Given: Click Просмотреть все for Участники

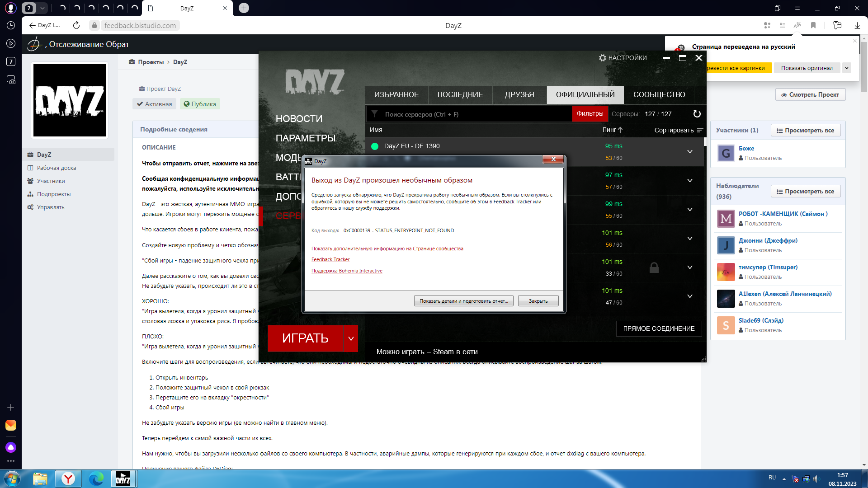Looking at the screenshot, I should pos(806,131).
